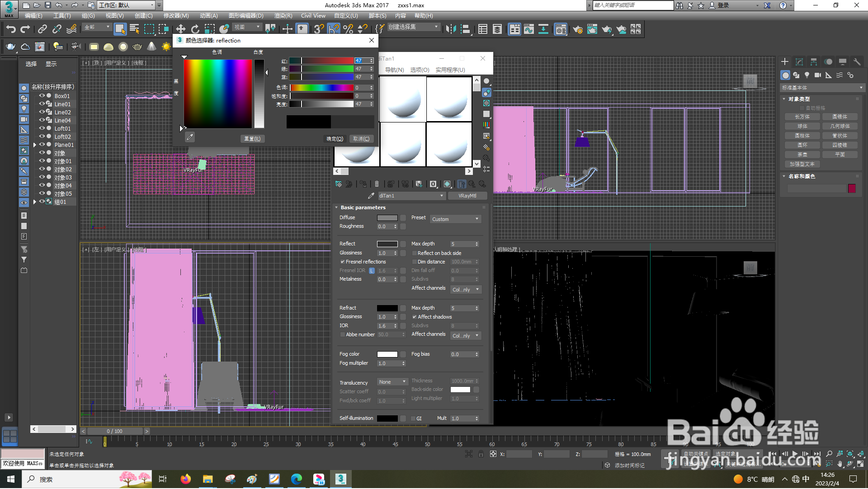Click the Diffuse color swatch
The image size is (868, 489).
point(387,218)
